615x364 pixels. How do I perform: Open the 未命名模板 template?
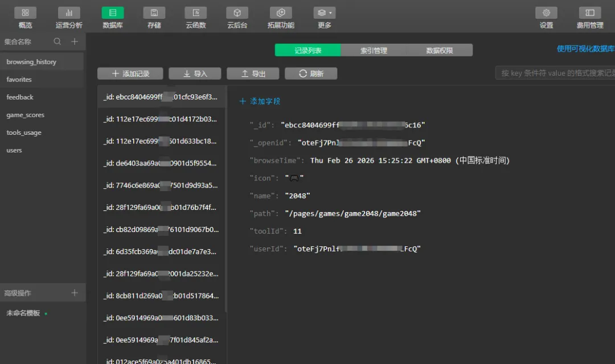(x=23, y=313)
